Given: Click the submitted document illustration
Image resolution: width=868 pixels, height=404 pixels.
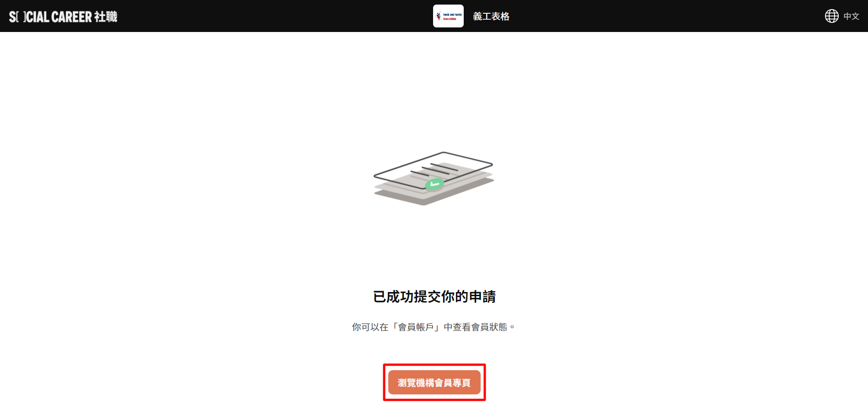Looking at the screenshot, I should click(x=434, y=179).
